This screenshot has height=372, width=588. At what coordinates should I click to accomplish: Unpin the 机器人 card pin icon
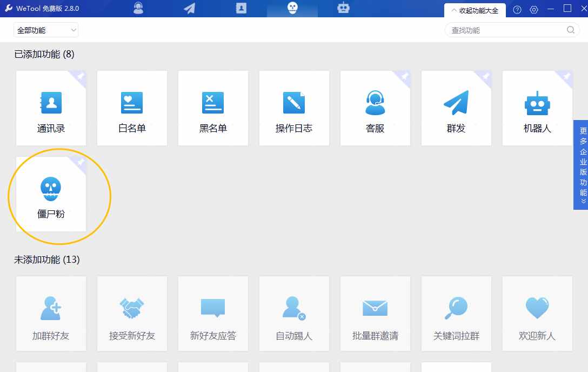[566, 77]
